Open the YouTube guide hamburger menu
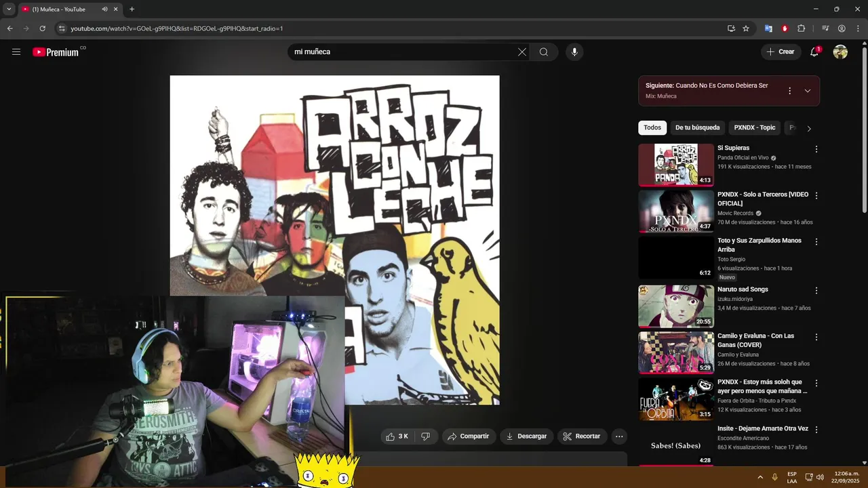Screen dimensions: 868x488 [x=16, y=52]
